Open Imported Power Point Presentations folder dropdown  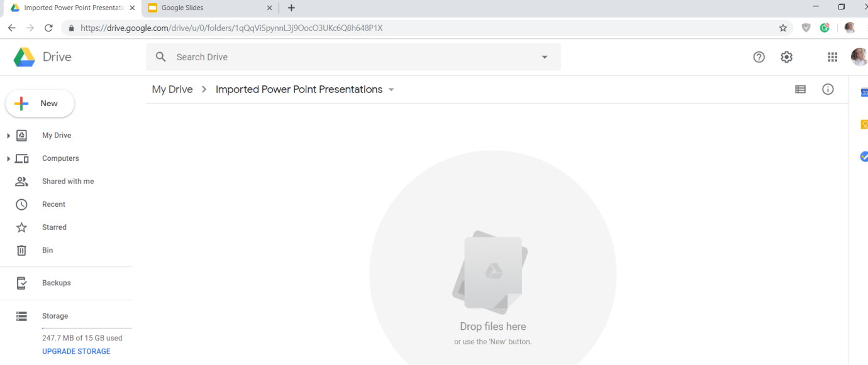(x=391, y=90)
